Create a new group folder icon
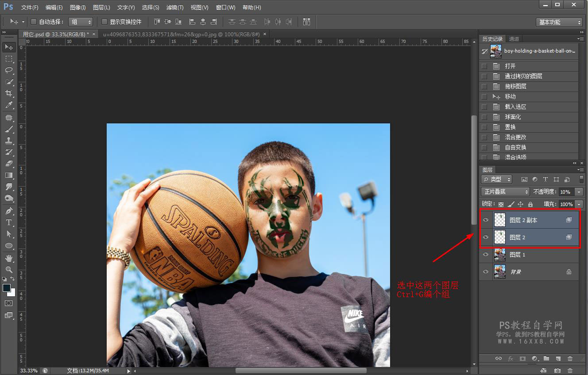Screen dimensions: 588x375 [546, 358]
